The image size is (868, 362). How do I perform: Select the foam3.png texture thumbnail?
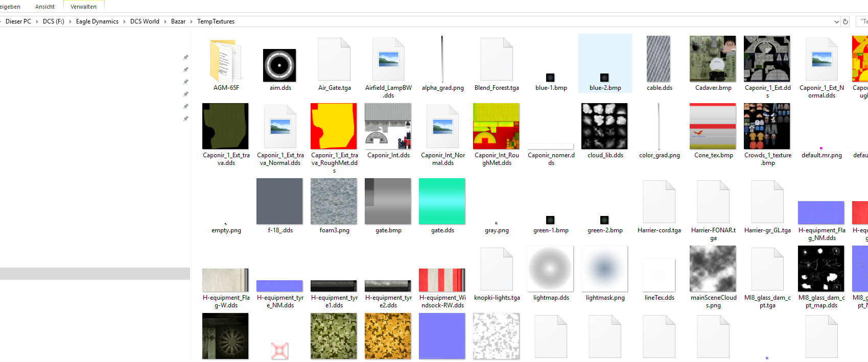(334, 201)
